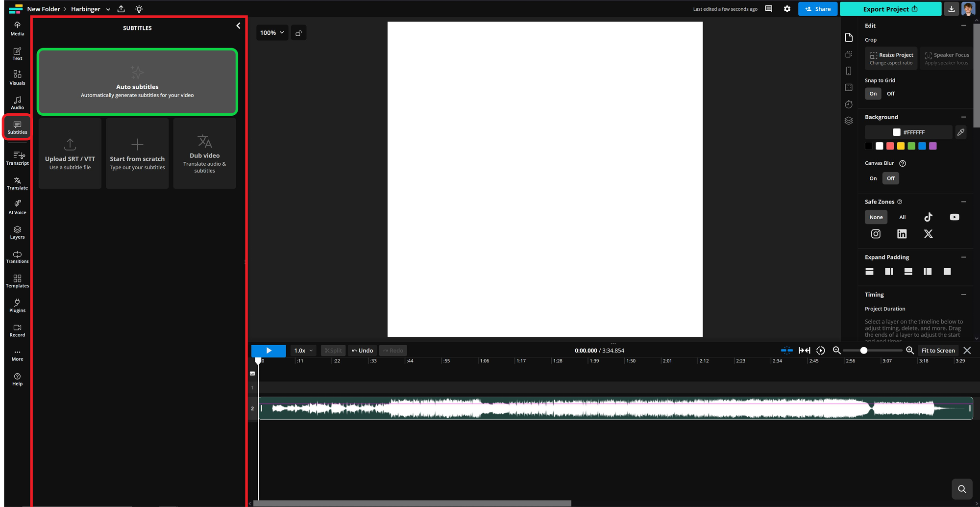The height and width of the screenshot is (507, 980).
Task: Open the Audio panel
Action: [x=17, y=102]
